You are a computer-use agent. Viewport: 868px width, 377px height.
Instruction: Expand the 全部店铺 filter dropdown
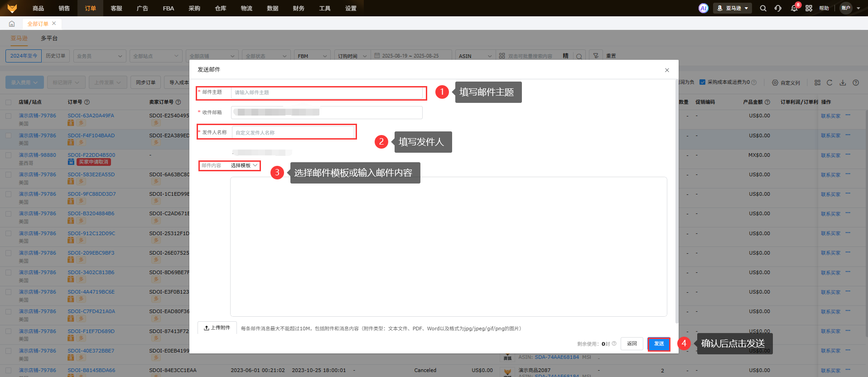[212, 56]
